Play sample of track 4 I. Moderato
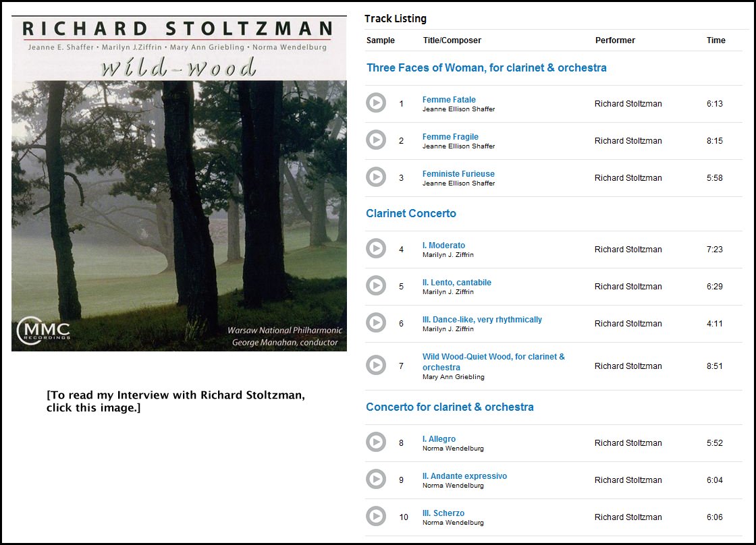Screen dimensions: 756x545 376,249
